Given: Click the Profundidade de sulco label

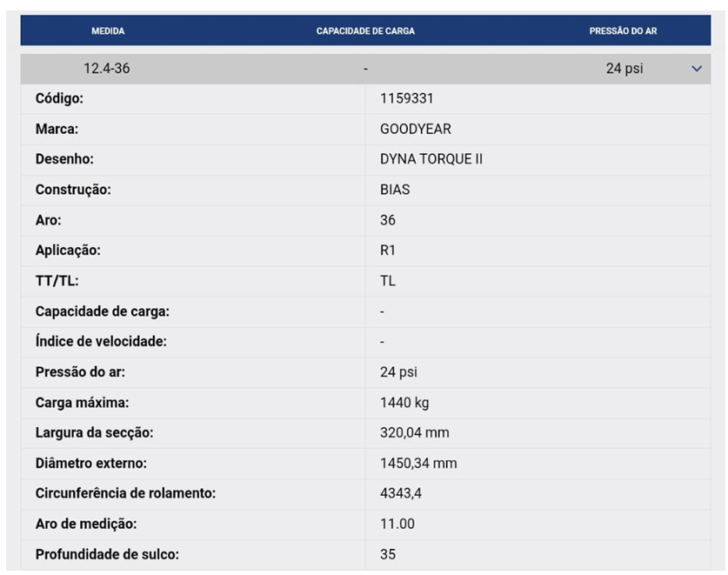Looking at the screenshot, I should click(107, 555).
